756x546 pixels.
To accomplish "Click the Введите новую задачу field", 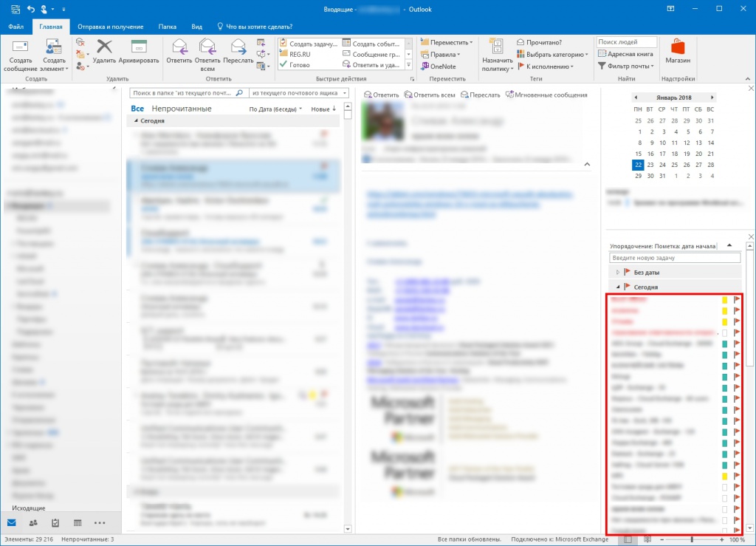I will (674, 258).
